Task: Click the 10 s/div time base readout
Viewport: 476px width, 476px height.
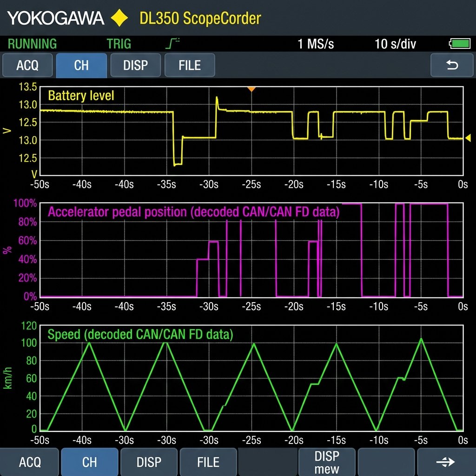Action: tap(395, 44)
